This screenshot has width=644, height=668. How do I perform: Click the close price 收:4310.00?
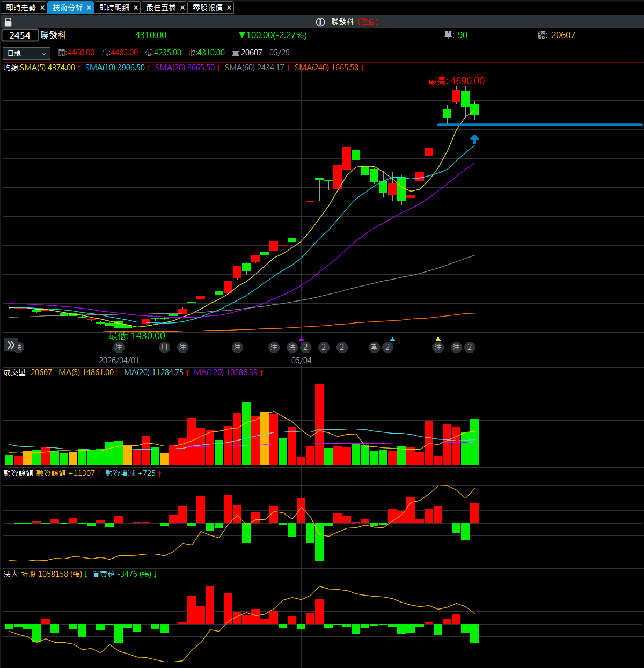pos(207,53)
